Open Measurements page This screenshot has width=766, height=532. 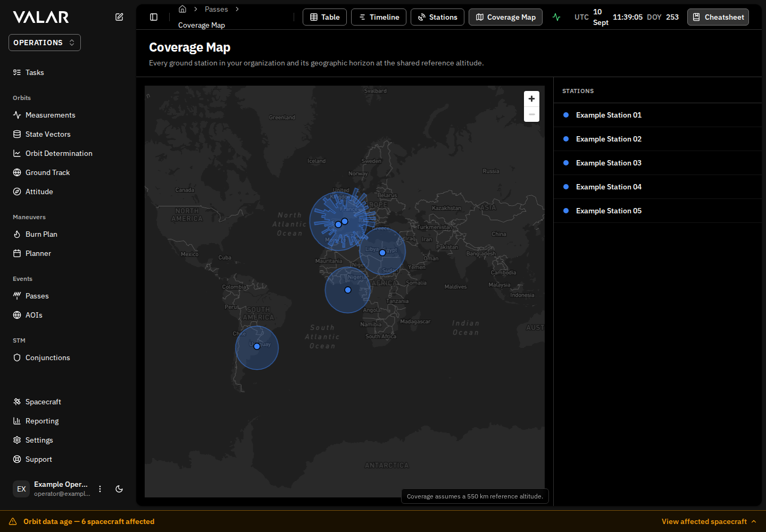point(68,115)
